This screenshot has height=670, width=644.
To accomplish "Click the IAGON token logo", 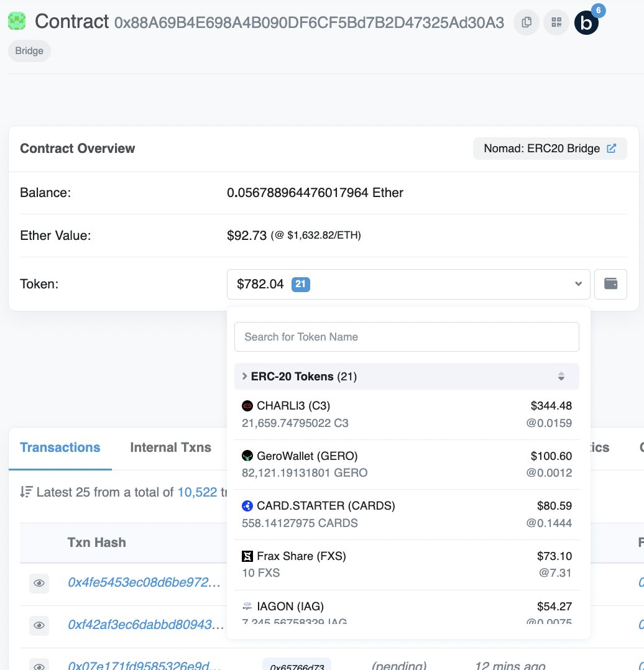I will point(247,606).
